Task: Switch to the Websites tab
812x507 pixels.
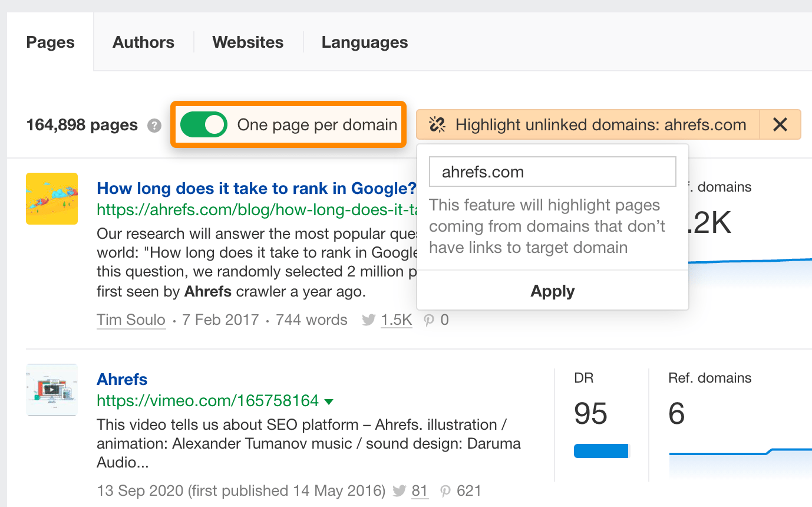Action: [247, 42]
